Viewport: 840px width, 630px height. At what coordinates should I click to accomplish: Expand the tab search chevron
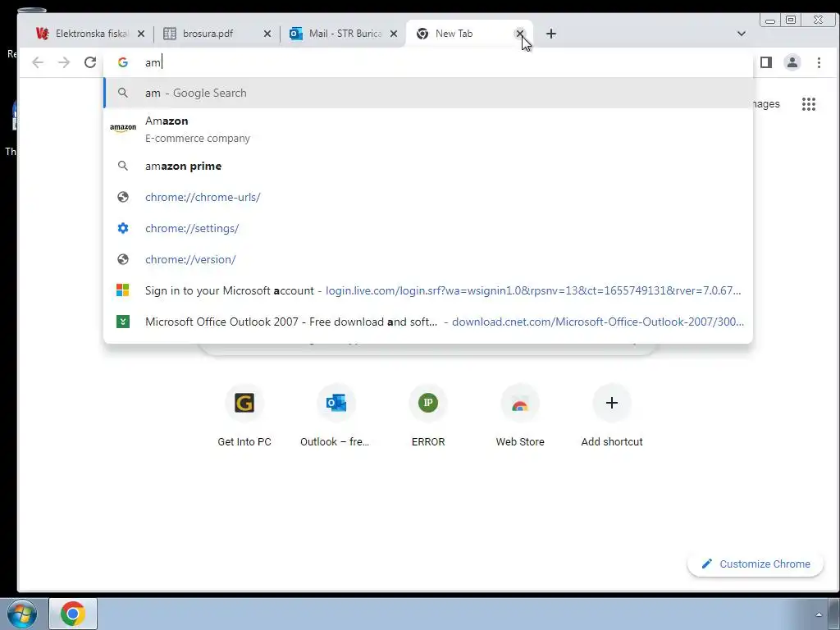click(742, 34)
